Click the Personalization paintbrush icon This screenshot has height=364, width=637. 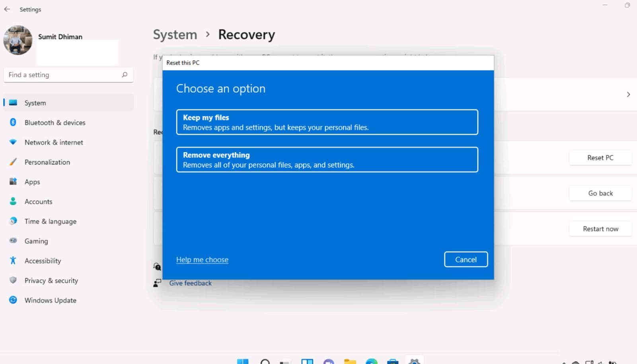(x=13, y=162)
